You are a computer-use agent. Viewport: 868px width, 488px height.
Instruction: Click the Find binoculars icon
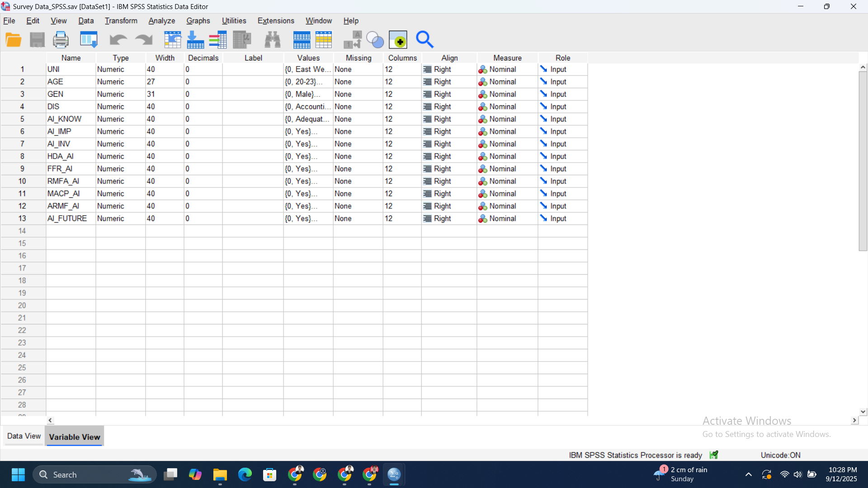[273, 40]
